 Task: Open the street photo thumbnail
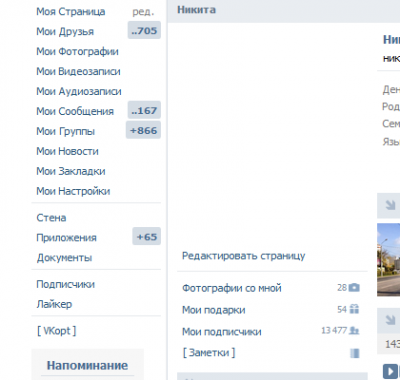pyautogui.click(x=389, y=260)
